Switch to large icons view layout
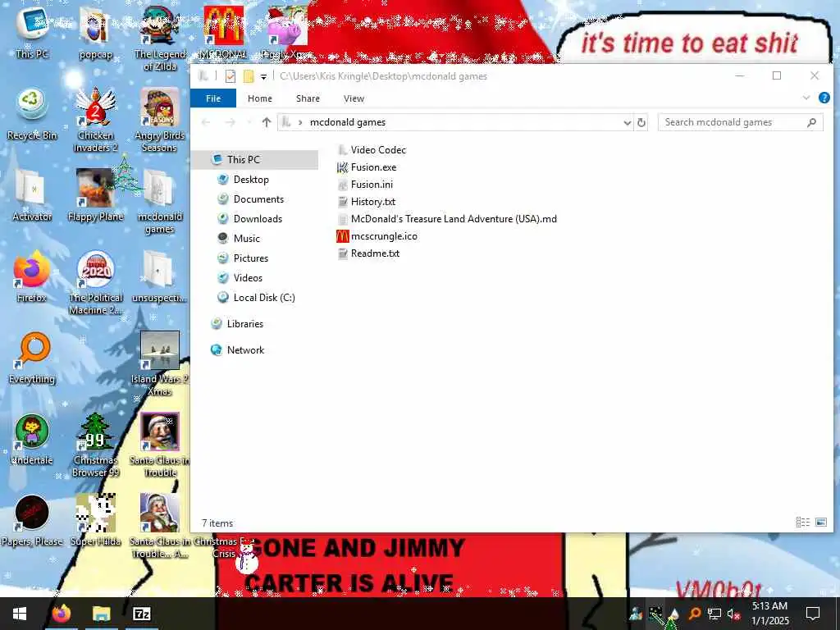840x630 pixels. click(x=820, y=523)
